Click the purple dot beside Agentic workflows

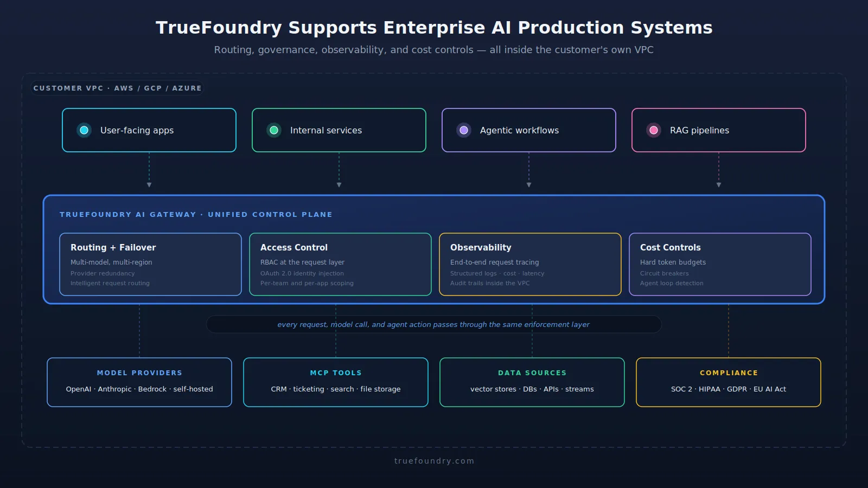click(464, 130)
